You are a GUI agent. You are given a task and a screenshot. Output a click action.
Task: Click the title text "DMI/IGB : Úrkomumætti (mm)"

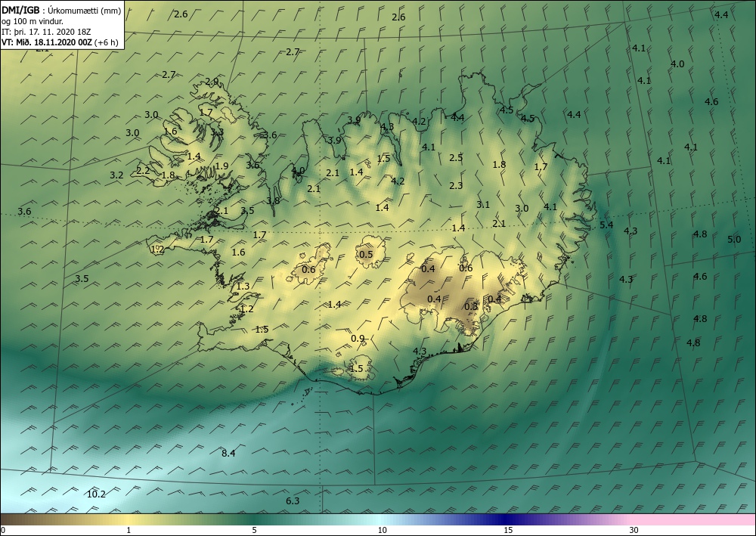[x=62, y=10]
